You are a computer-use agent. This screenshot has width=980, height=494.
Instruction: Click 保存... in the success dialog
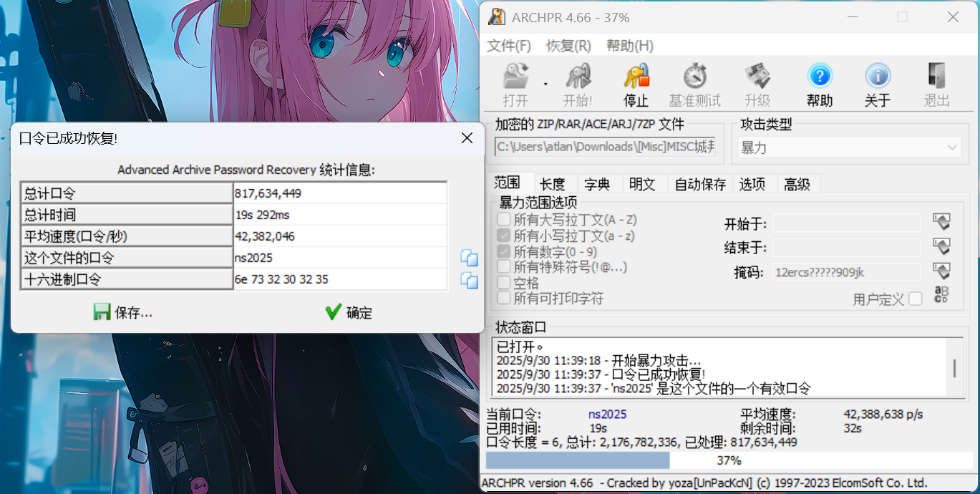(123, 313)
